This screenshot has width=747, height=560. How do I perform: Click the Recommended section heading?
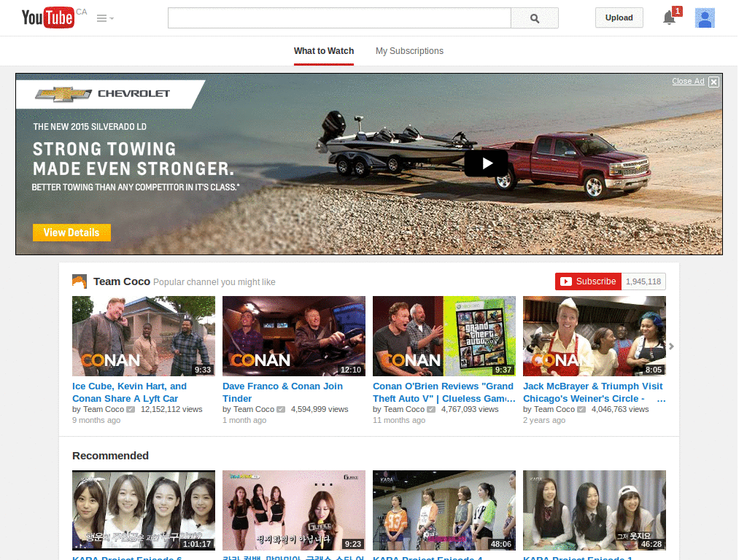[x=111, y=456]
